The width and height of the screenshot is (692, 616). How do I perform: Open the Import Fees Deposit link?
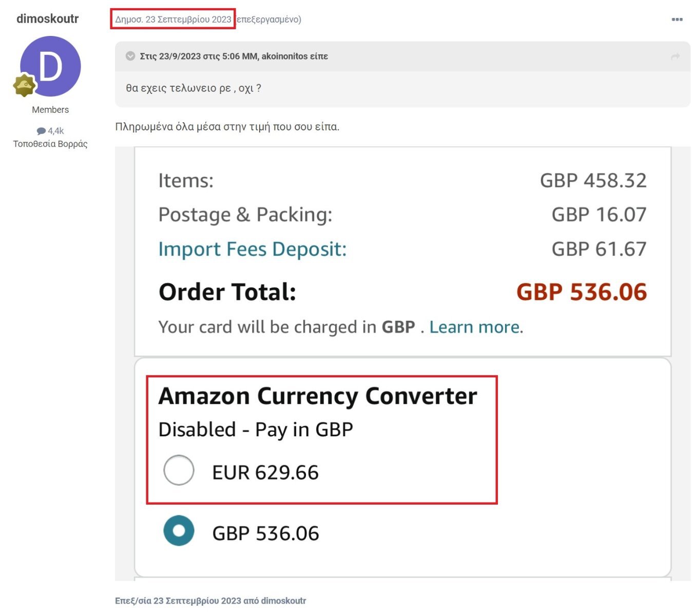pos(253,249)
